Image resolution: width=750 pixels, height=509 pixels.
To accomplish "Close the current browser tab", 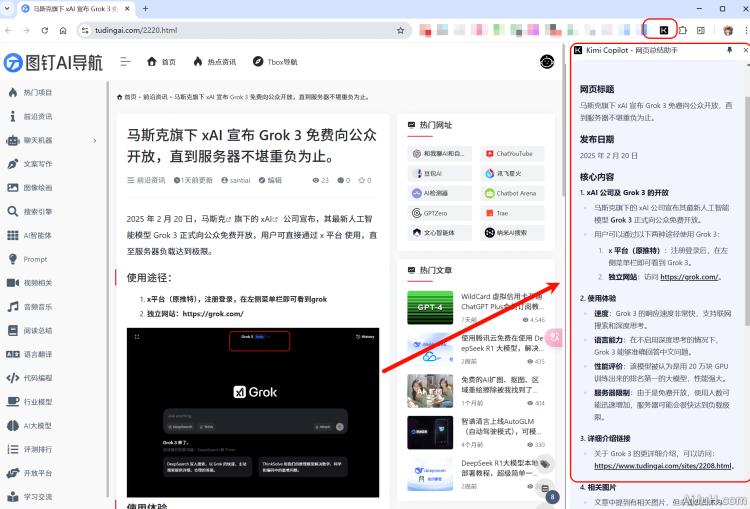I will coord(127,9).
